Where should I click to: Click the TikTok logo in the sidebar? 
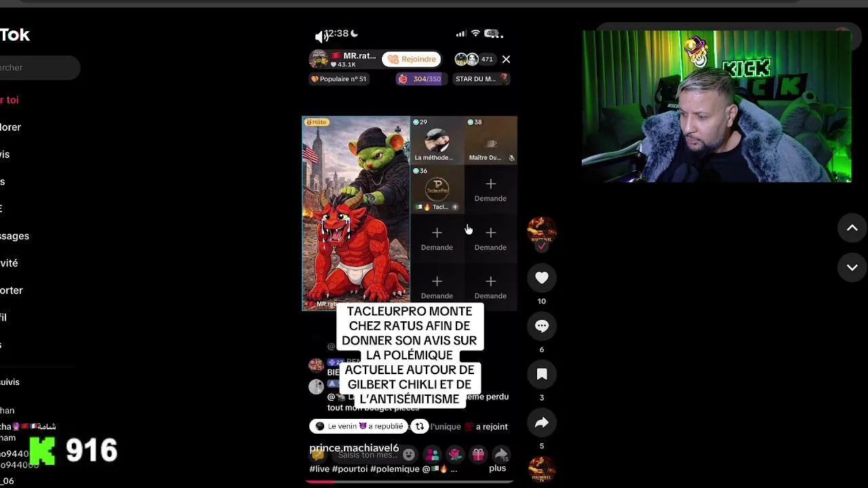click(x=14, y=35)
